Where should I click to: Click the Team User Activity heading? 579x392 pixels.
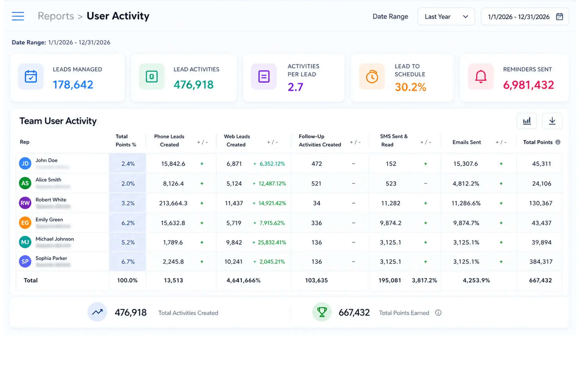[x=58, y=121]
